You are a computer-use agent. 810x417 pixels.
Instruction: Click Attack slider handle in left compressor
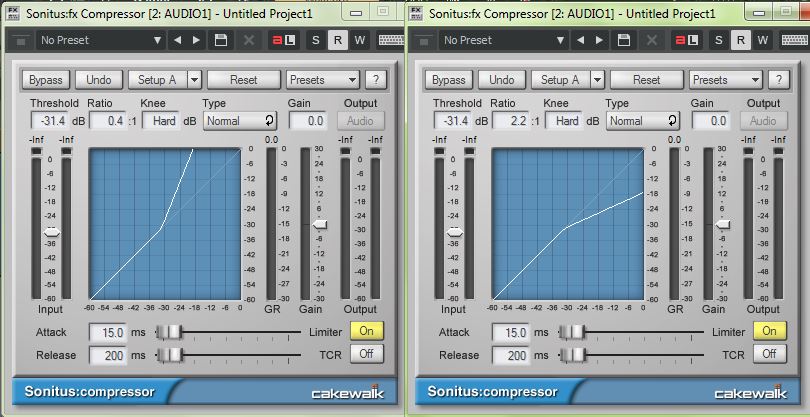coord(170,332)
